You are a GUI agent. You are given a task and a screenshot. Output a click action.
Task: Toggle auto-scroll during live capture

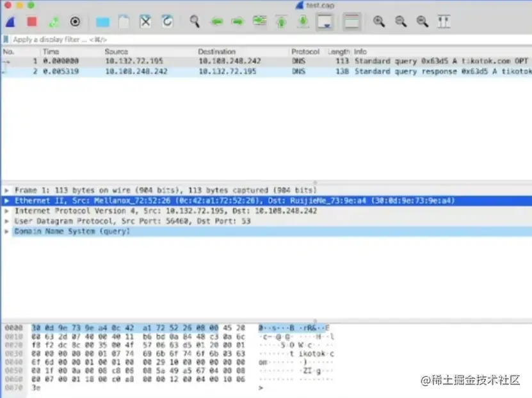[x=325, y=22]
